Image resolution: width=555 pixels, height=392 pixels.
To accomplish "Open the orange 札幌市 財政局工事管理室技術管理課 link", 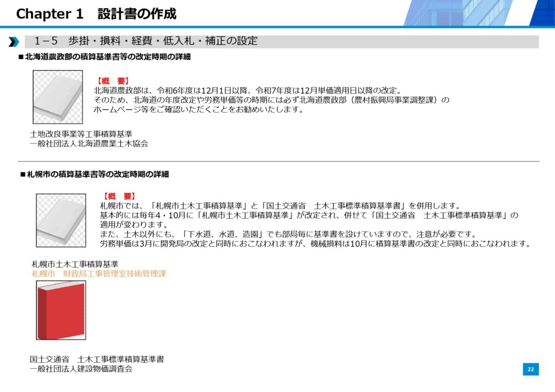I will [99, 274].
